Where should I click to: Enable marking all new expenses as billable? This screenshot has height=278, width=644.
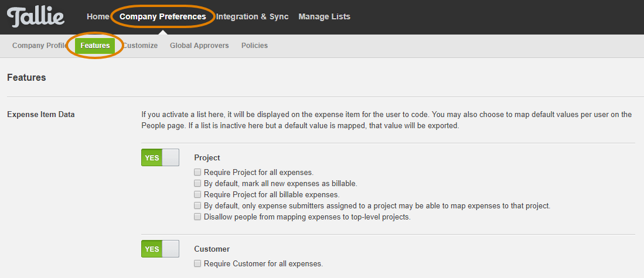[x=197, y=183]
